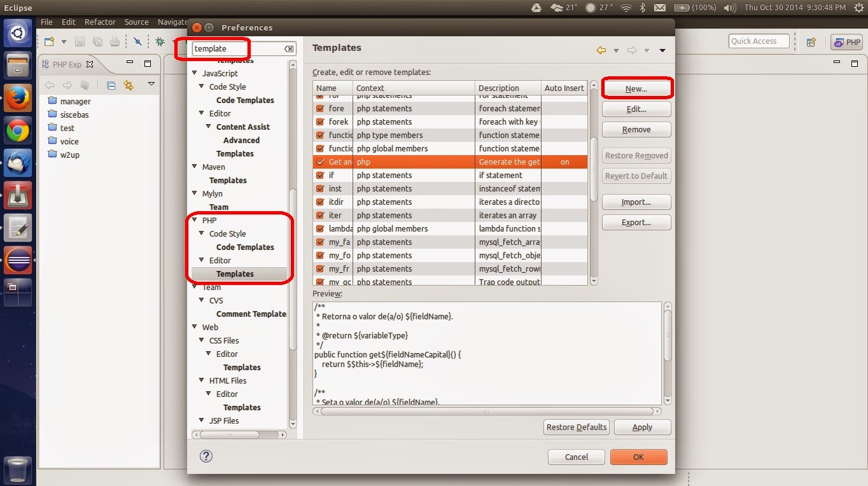Uncheck the 'fore' template checkbox
The height and width of the screenshot is (486, 868).
(x=320, y=108)
